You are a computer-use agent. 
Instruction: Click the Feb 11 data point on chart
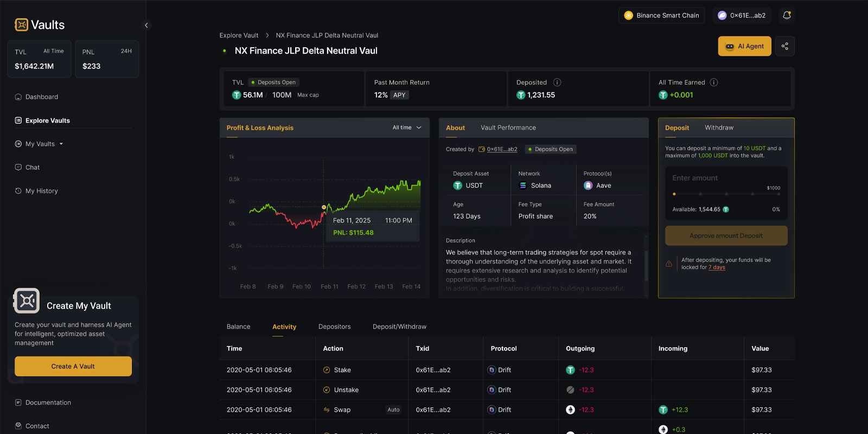pos(324,207)
